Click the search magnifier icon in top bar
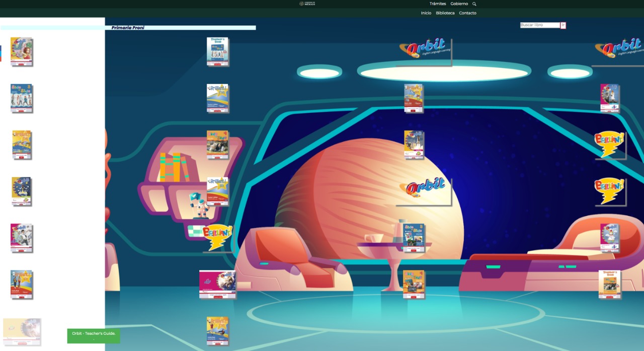 pos(474,4)
